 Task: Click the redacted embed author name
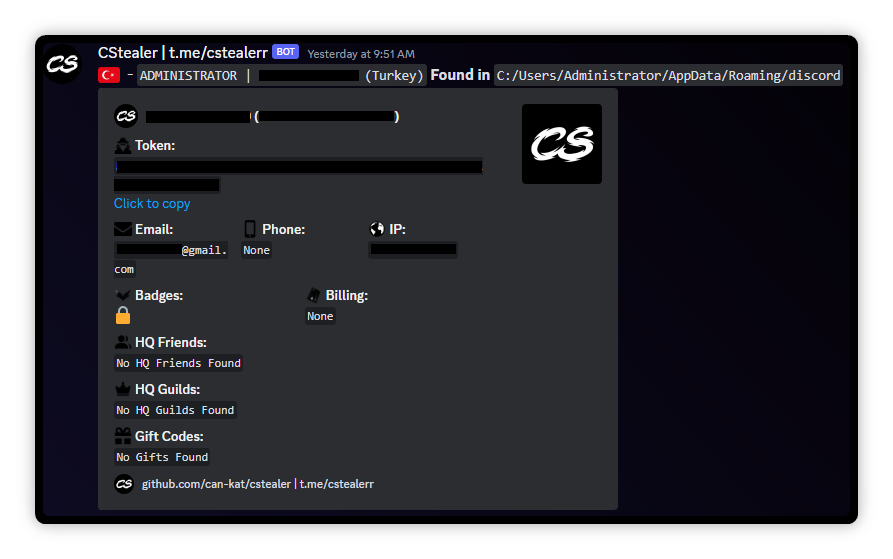[272, 117]
